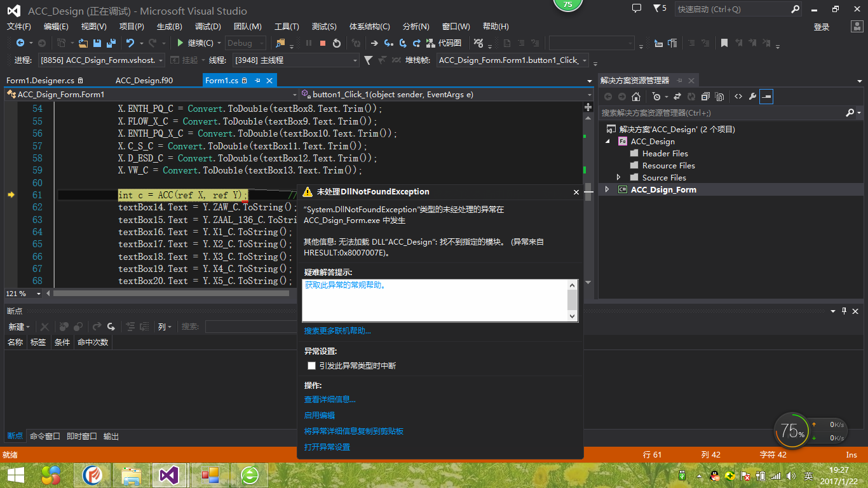The image size is (868, 488).
Task: Switch to the Output (输出) tab
Action: coord(111,437)
